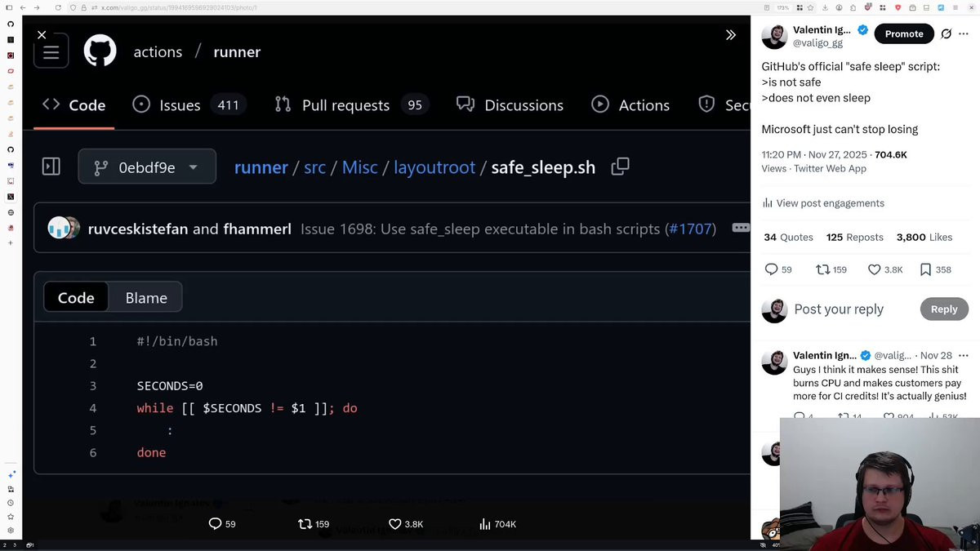980x551 pixels.
Task: View the 34 Quotes
Action: coord(788,238)
